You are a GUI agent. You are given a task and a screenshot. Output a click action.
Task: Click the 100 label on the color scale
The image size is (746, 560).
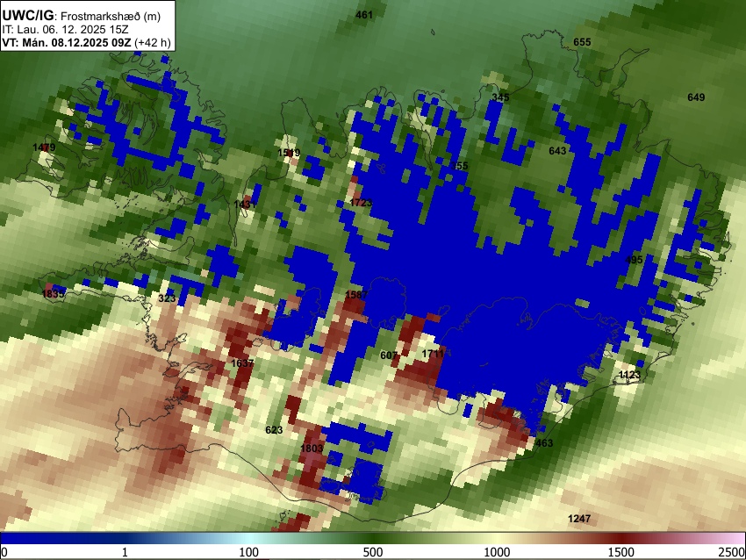tap(248, 552)
